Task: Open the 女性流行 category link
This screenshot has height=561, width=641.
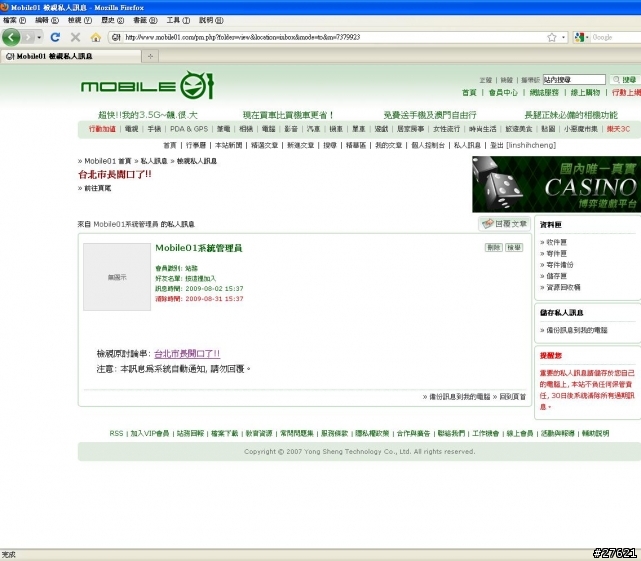Action: point(446,129)
